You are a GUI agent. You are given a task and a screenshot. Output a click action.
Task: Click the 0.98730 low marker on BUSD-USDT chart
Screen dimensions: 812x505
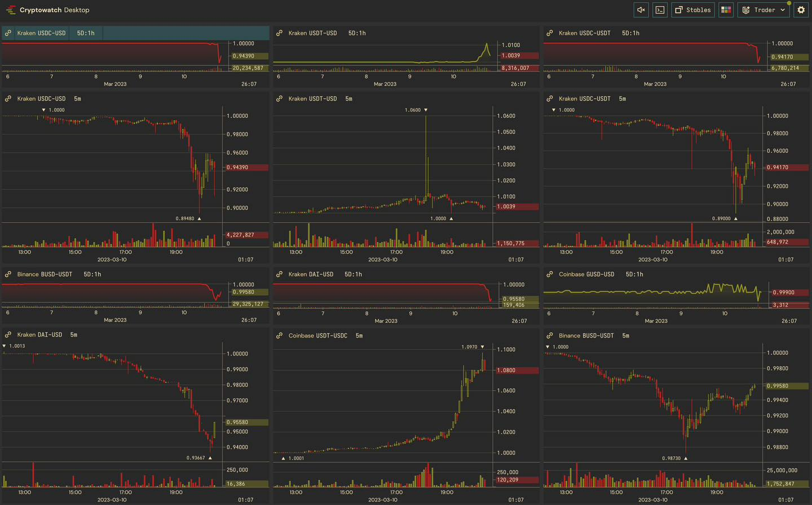tap(675, 459)
